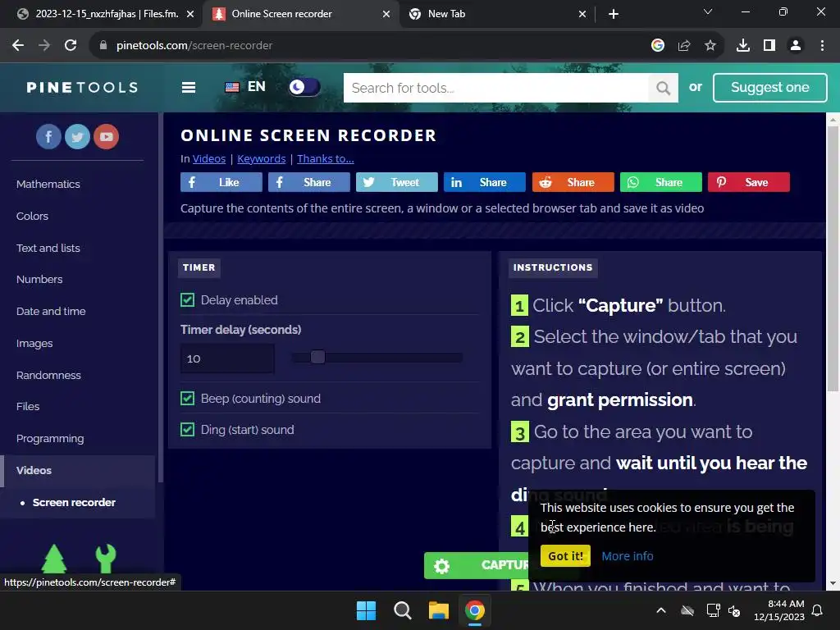Bookmark this page with star icon
Image resolution: width=840 pixels, height=630 pixels.
(710, 46)
